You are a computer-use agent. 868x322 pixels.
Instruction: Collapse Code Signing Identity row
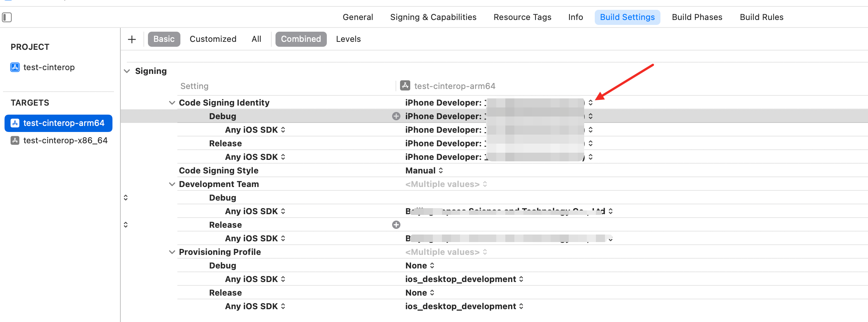(172, 103)
